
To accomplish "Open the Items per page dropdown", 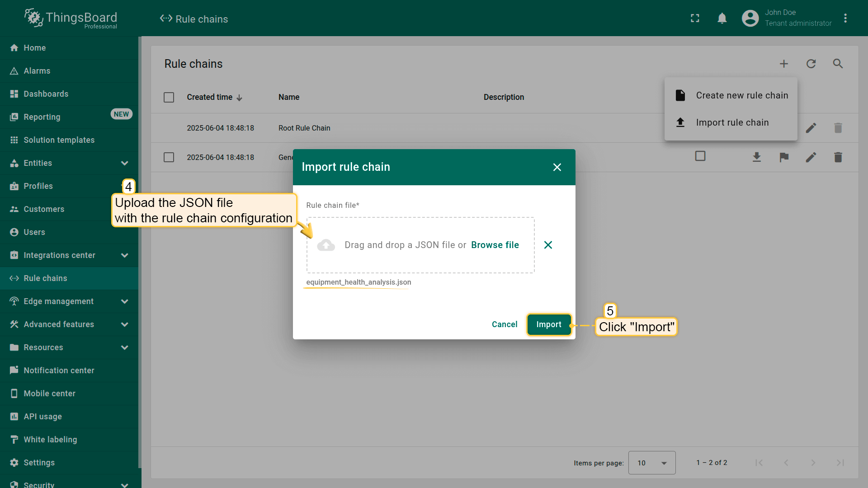I will tap(651, 463).
